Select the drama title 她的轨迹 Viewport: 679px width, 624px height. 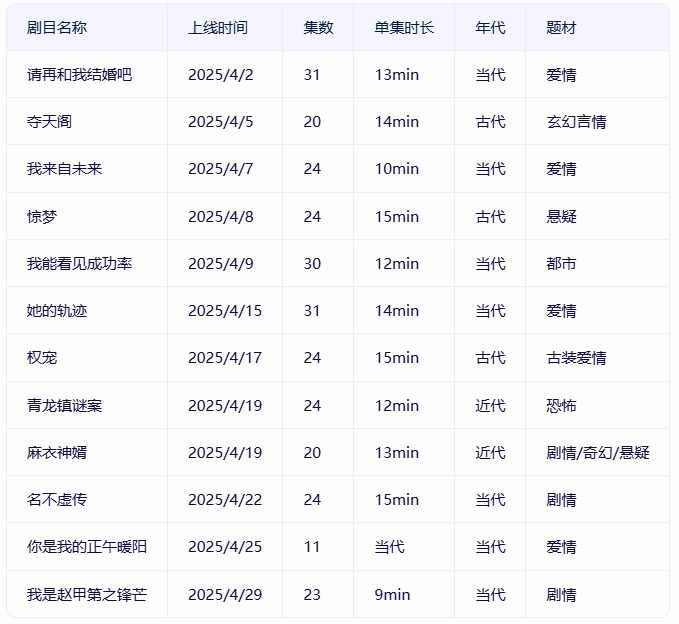click(57, 310)
